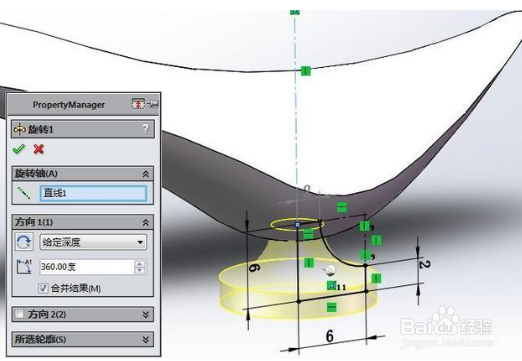
Task: Collapse the 旋转轴(A) section
Action: click(146, 174)
